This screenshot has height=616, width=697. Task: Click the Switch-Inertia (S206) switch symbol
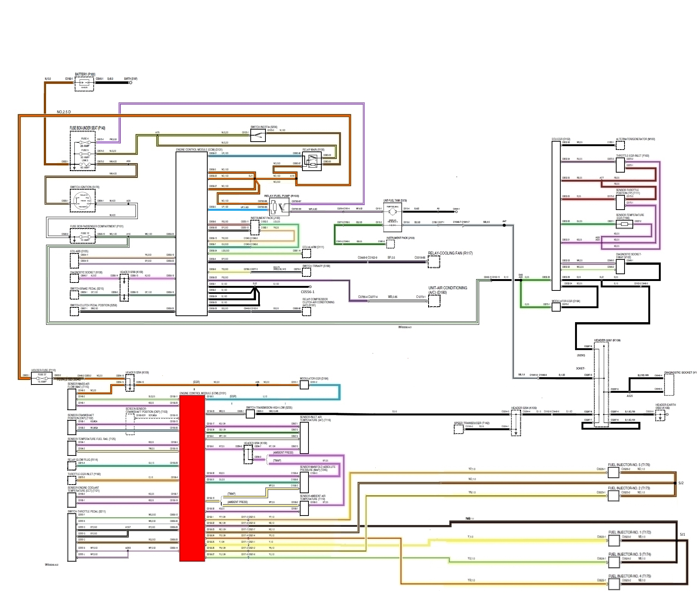(x=258, y=135)
